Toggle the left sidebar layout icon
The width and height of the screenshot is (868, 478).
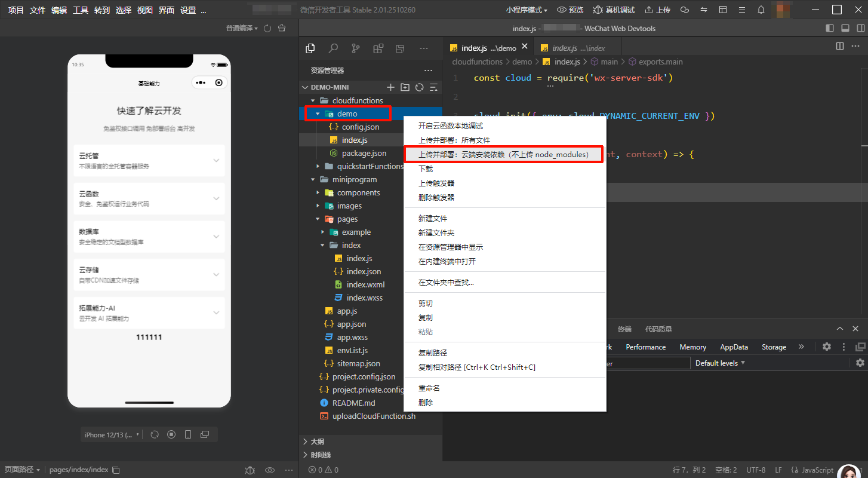point(830,28)
